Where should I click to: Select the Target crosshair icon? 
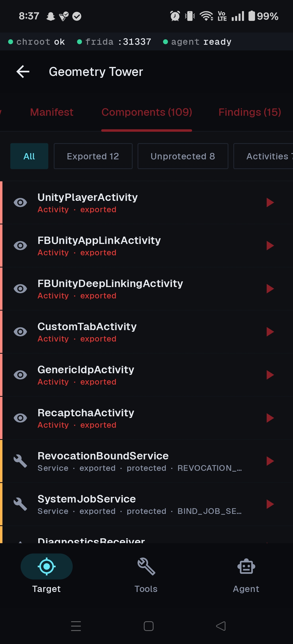point(47,566)
